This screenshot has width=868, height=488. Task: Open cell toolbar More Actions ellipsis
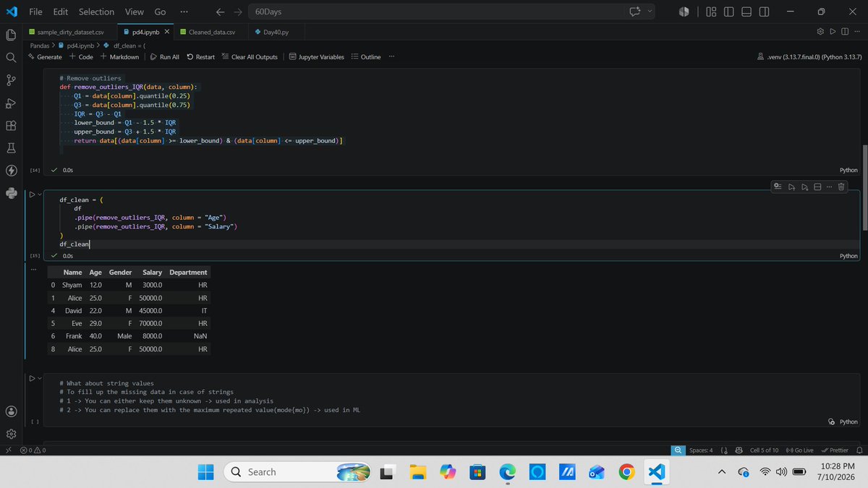click(829, 187)
